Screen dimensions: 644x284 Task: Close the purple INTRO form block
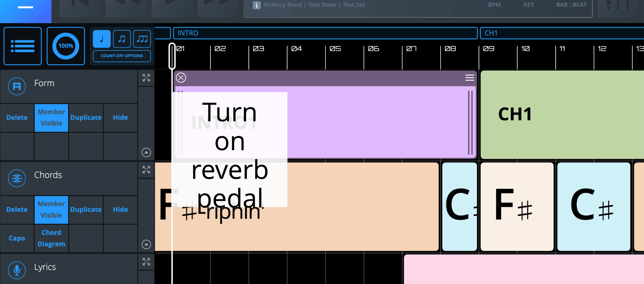pyautogui.click(x=181, y=78)
